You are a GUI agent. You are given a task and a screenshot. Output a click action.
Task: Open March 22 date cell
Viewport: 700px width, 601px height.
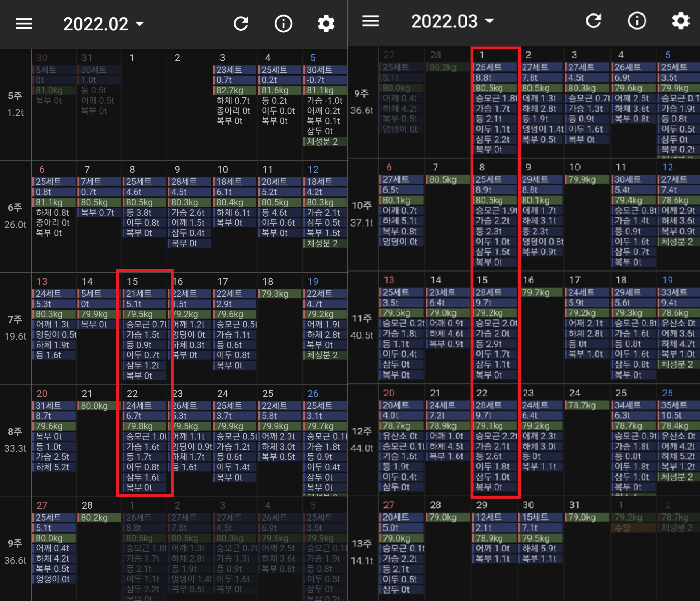click(x=482, y=393)
